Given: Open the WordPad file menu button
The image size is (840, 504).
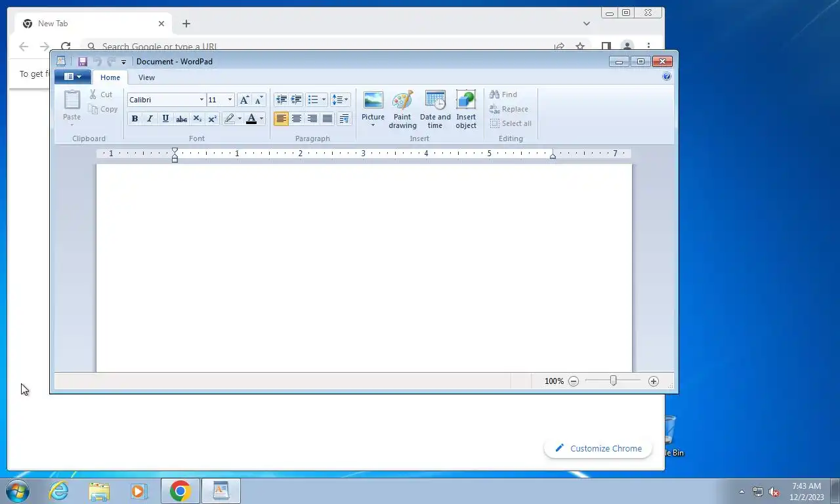Looking at the screenshot, I should 73,77.
